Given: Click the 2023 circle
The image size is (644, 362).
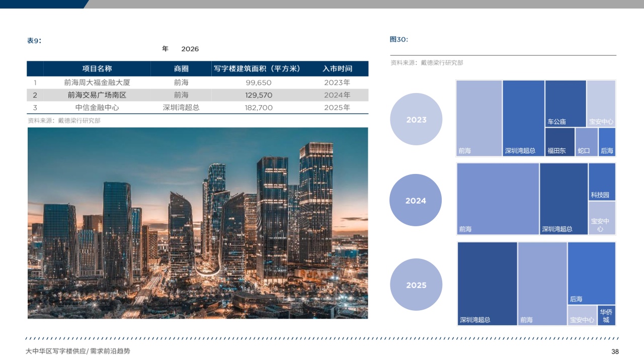Looking at the screenshot, I should click(416, 120).
